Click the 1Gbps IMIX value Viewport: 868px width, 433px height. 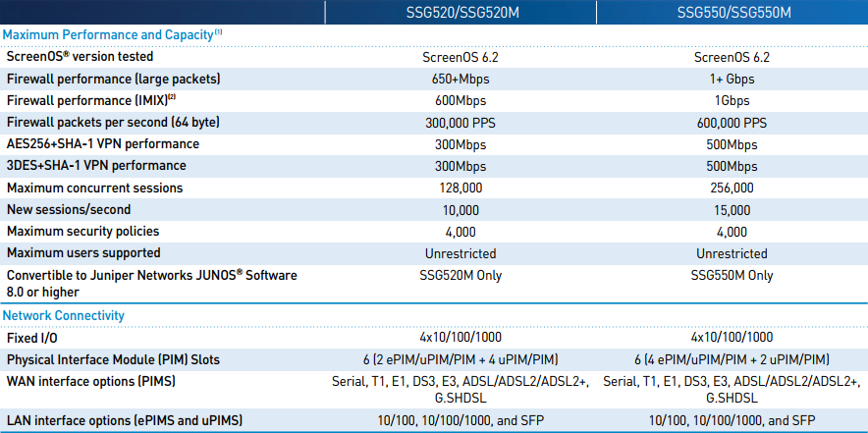[732, 101]
